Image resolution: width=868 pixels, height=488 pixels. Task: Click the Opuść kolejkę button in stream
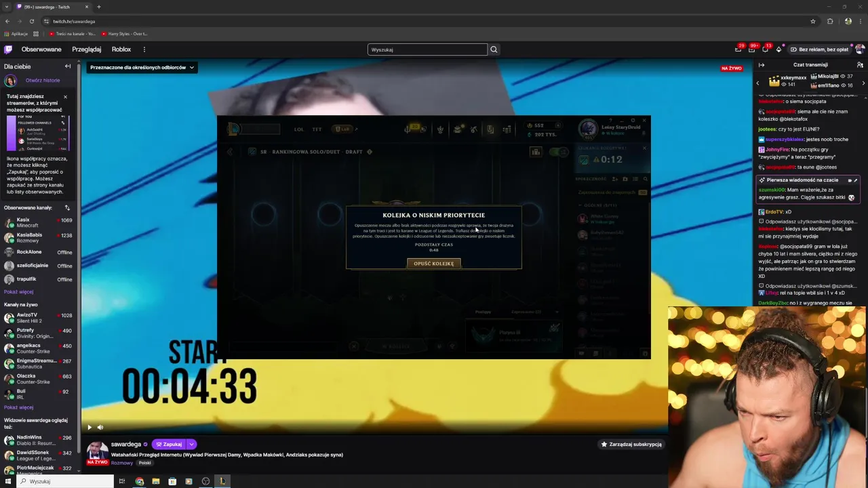(x=434, y=263)
